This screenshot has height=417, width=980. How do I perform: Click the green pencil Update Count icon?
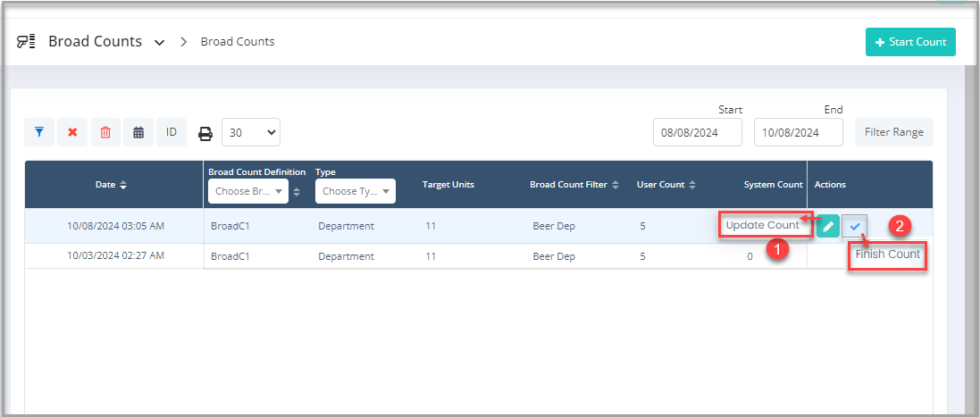point(828,226)
